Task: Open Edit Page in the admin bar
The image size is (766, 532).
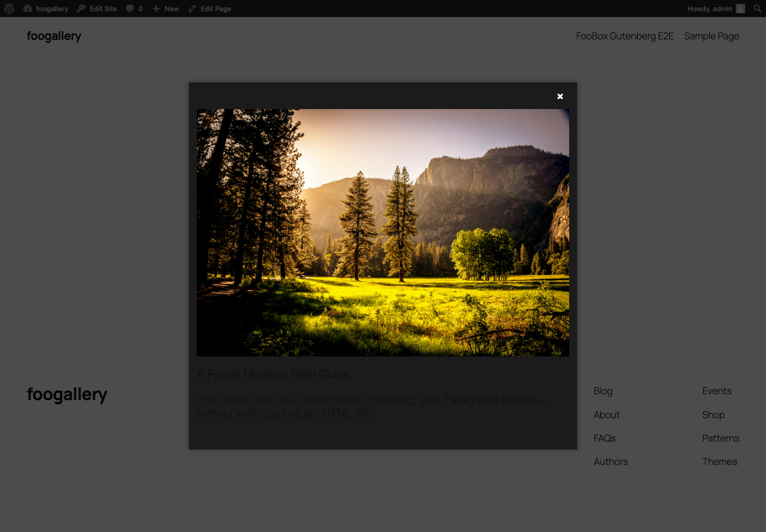Action: coord(210,9)
